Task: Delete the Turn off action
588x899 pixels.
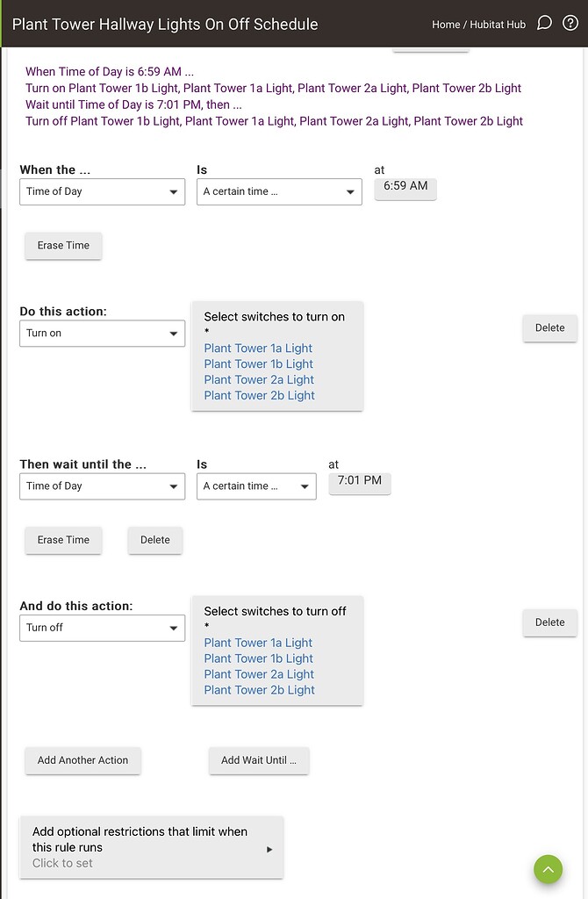Action: click(x=550, y=622)
